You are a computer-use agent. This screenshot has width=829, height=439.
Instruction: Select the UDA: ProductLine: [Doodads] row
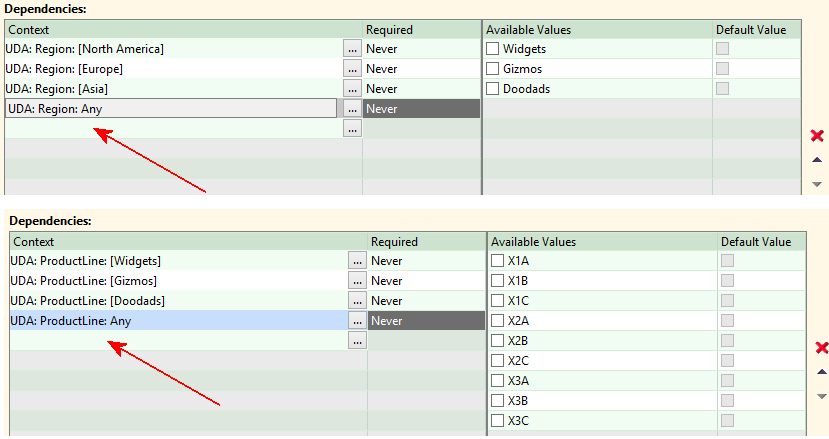coord(177,301)
